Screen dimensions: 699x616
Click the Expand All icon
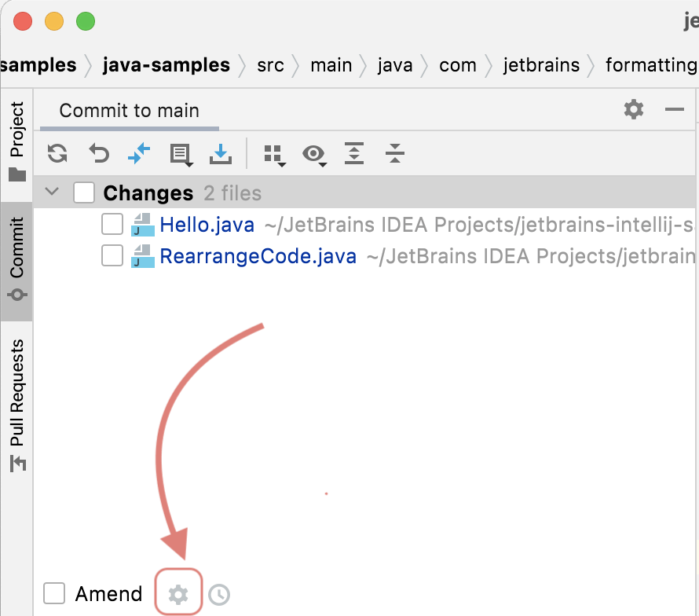click(x=355, y=154)
